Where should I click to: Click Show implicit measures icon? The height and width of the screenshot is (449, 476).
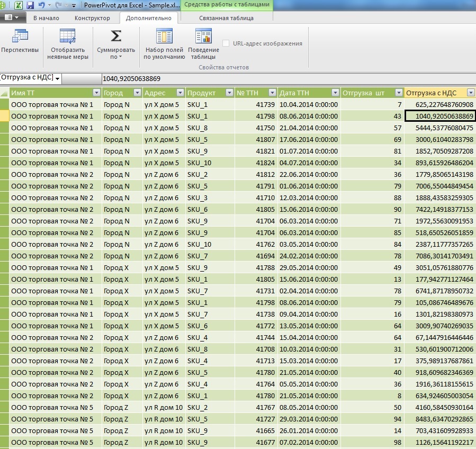pos(67,36)
